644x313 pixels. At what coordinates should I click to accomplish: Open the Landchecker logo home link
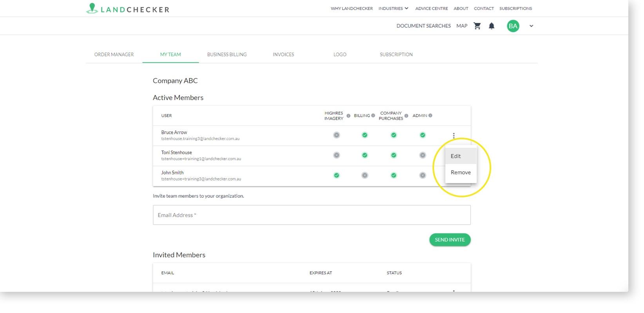[128, 9]
